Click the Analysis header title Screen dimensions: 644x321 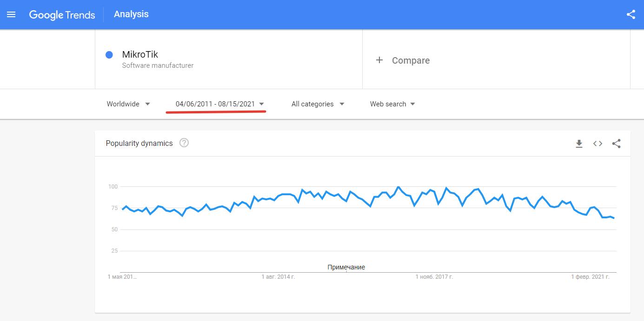pos(131,14)
